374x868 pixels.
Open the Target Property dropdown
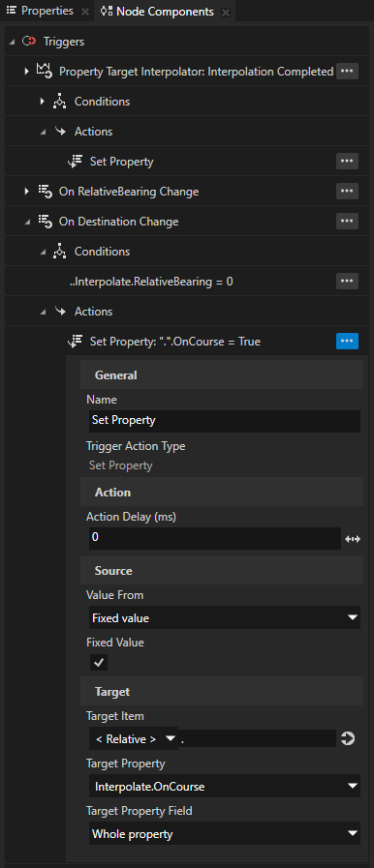click(x=225, y=786)
